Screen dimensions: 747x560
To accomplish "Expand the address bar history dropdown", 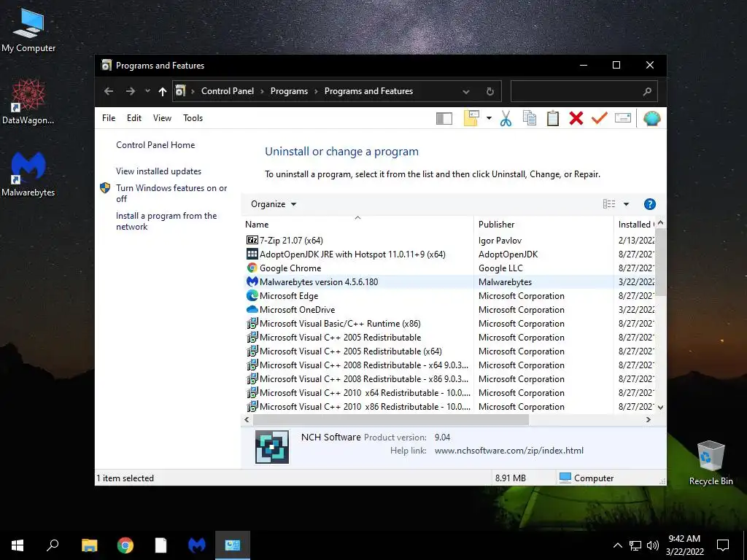I will 466,91.
